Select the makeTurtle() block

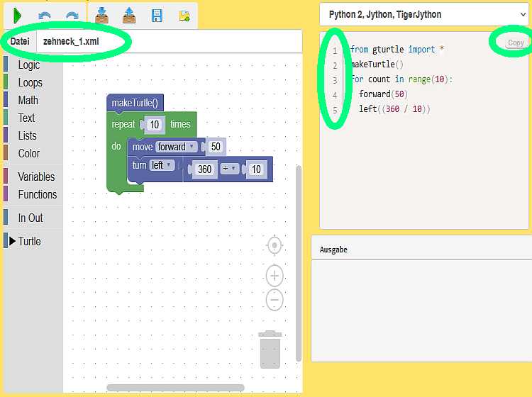pyautogui.click(x=135, y=103)
